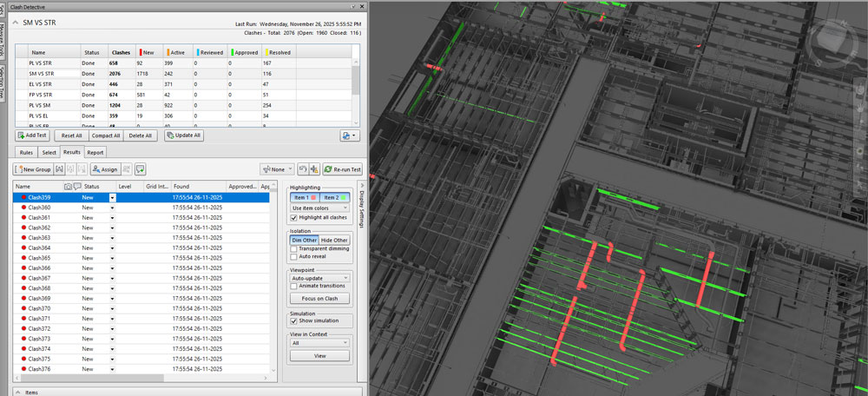Open the Use item colors dropdown
Screen dimensions: 868x396
(320, 208)
